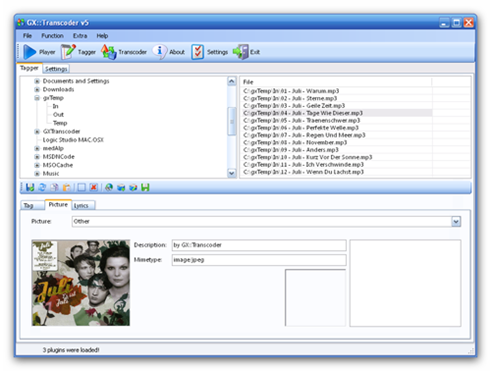
Task: Click the Mimetype input field
Action: (x=259, y=260)
